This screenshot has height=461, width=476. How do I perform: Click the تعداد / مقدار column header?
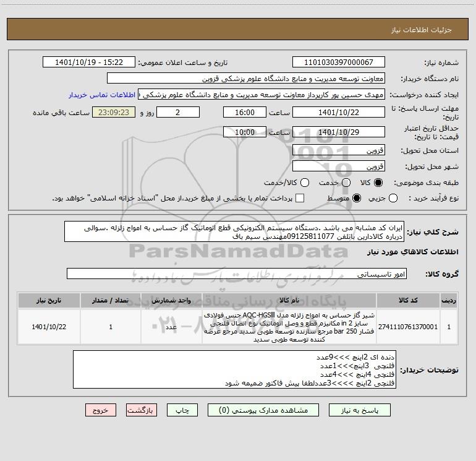click(111, 300)
